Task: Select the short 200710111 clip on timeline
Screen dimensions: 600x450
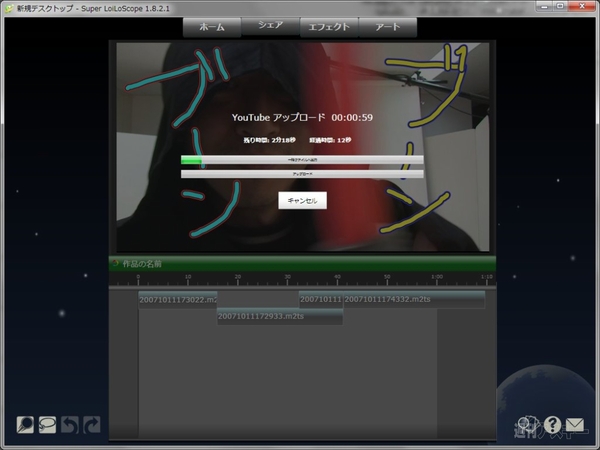Action: [x=321, y=299]
